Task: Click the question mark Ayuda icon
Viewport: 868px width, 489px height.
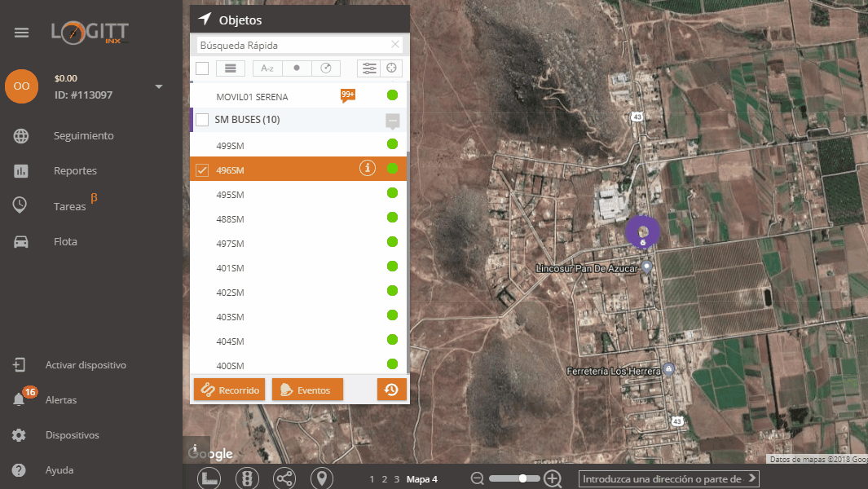Action: (19, 470)
